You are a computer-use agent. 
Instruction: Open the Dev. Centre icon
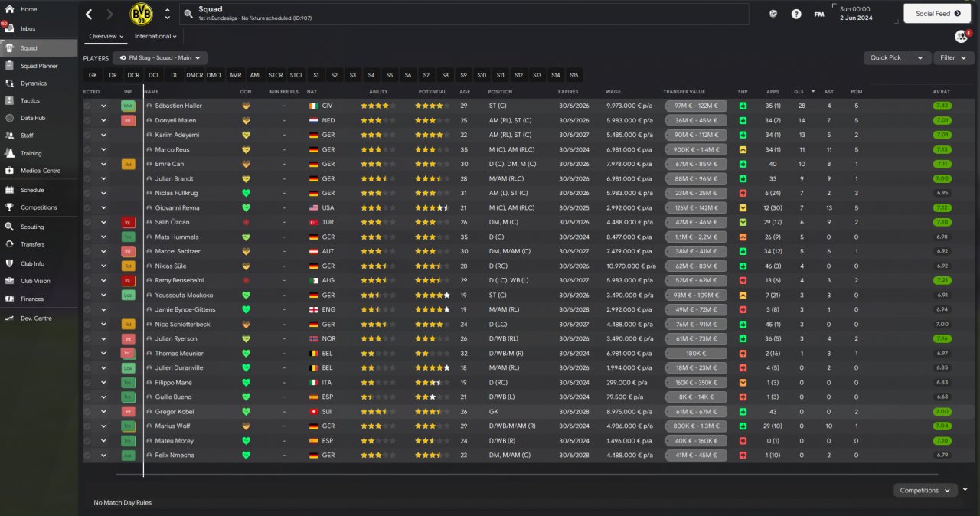coord(9,318)
